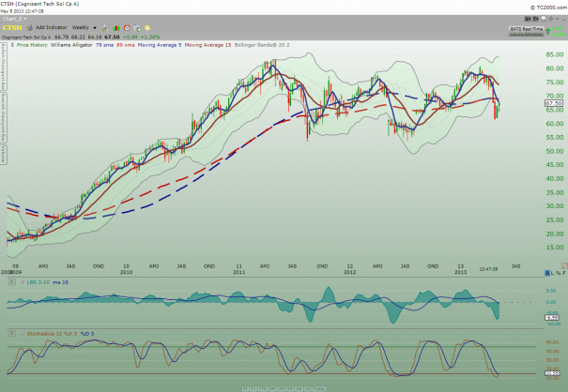The image size is (568, 392).
Task: Click the Moving Average 5 legend label
Action: (160, 45)
